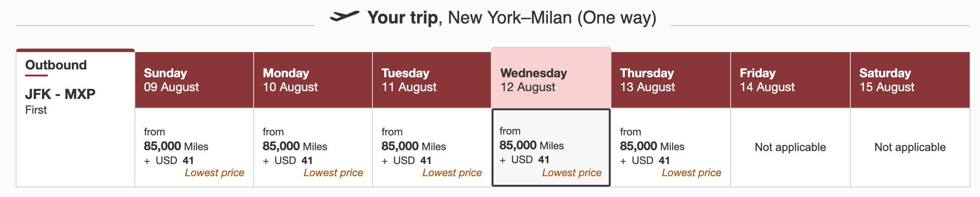Viewport: 980px width, 197px height.
Task: Choose the Thursday 13 August date header
Action: click(x=671, y=80)
